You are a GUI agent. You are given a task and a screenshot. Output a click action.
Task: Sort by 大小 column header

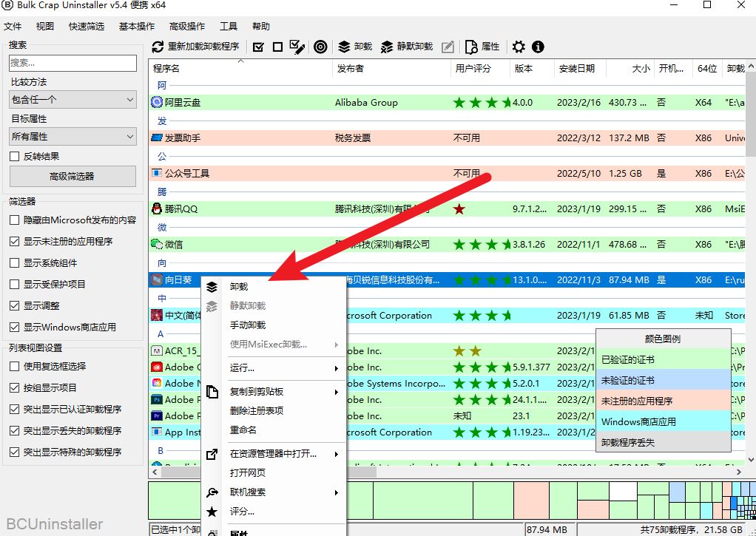click(x=630, y=69)
